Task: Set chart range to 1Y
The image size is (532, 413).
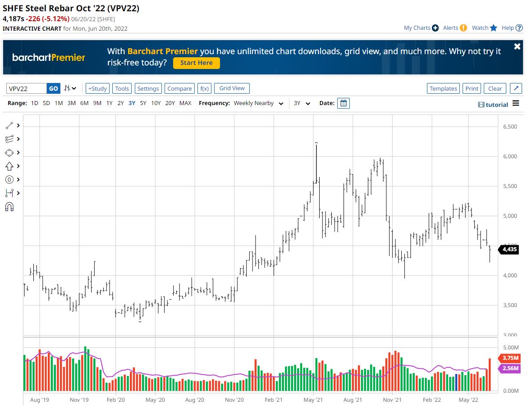Action: click(109, 103)
